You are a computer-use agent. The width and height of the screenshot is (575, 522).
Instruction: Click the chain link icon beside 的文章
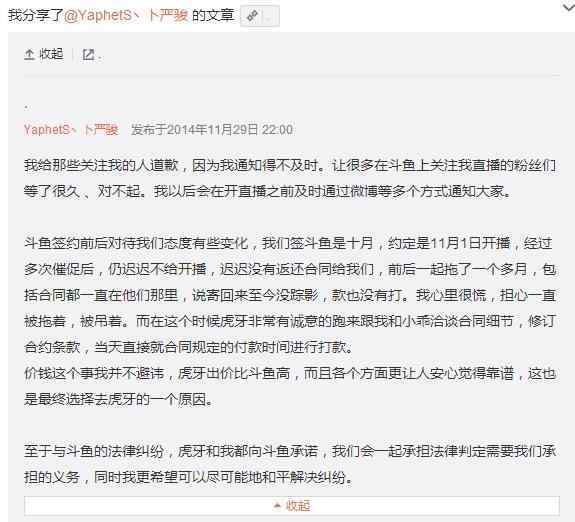pos(252,16)
